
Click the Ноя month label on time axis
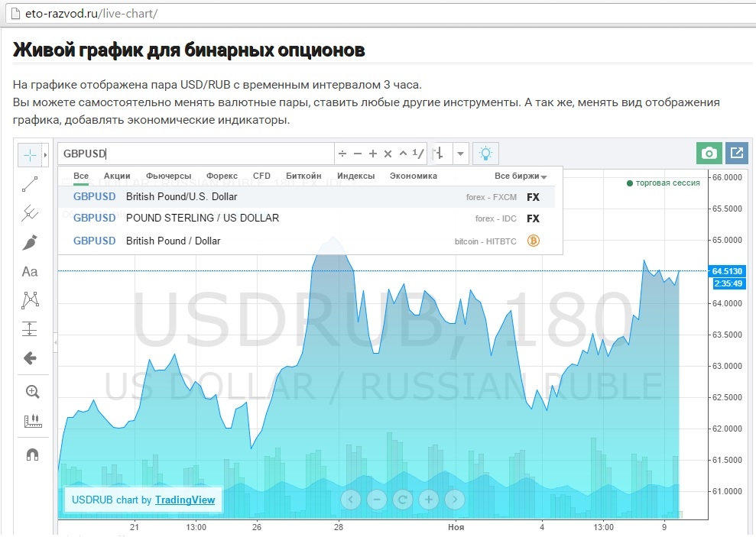[x=456, y=527]
